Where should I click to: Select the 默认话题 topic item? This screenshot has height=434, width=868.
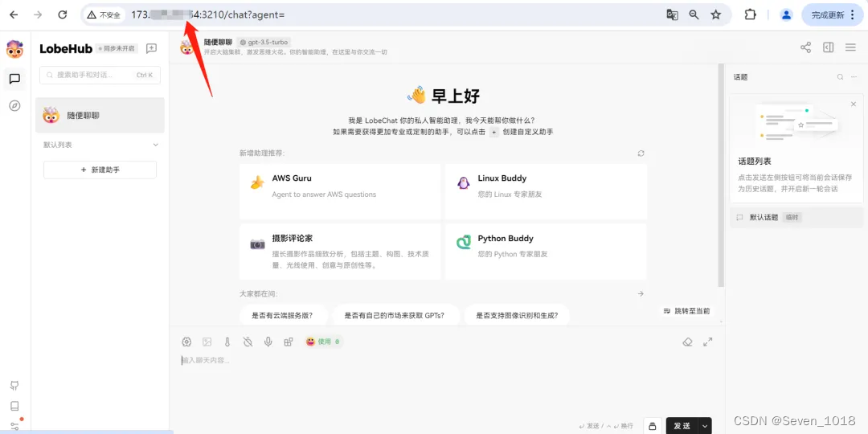pos(796,218)
